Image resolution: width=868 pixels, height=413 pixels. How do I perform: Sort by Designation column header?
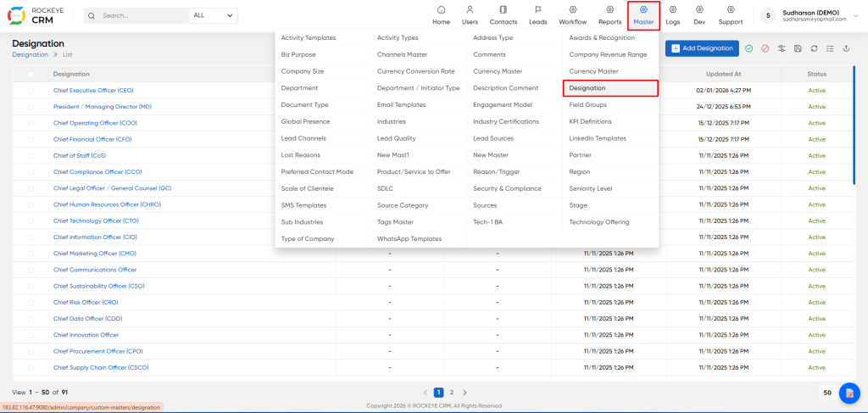click(71, 74)
